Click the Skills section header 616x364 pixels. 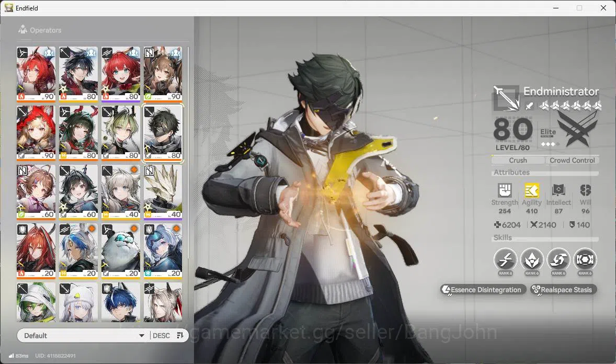[x=503, y=237]
